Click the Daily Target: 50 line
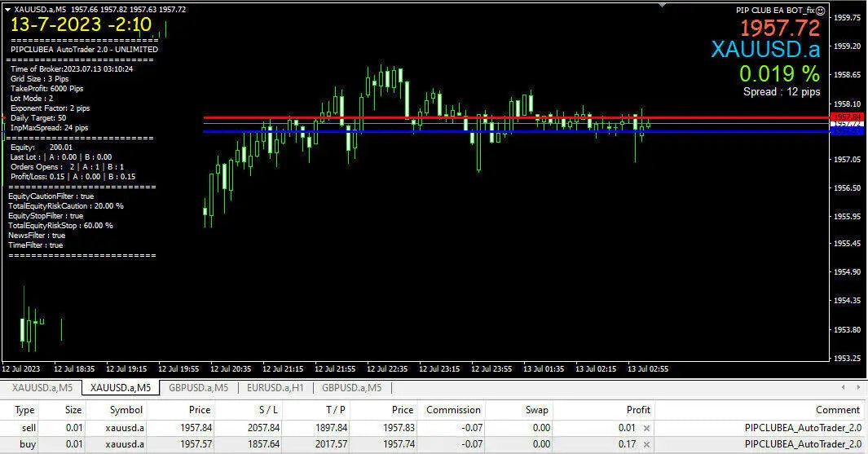Screen dimensions: 868x454 point(37,118)
